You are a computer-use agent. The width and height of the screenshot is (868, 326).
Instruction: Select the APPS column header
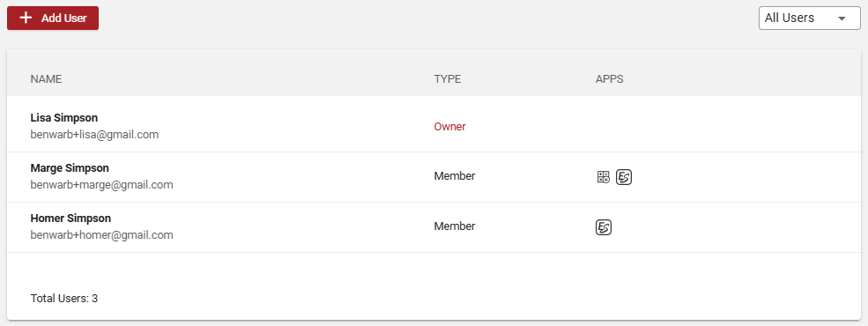coord(610,79)
